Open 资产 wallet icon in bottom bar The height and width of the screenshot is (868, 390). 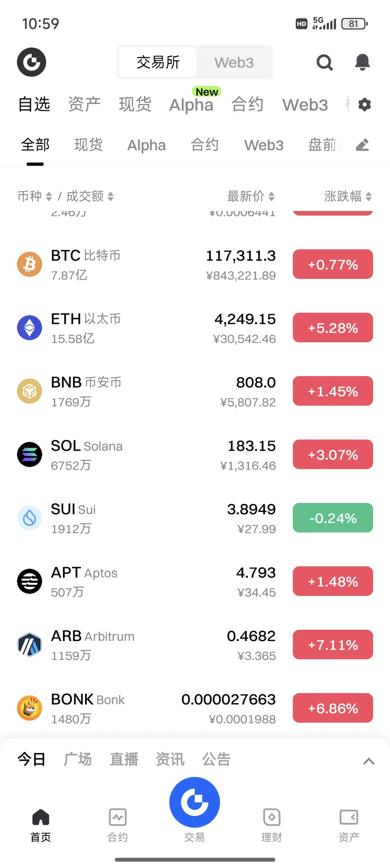(349, 817)
